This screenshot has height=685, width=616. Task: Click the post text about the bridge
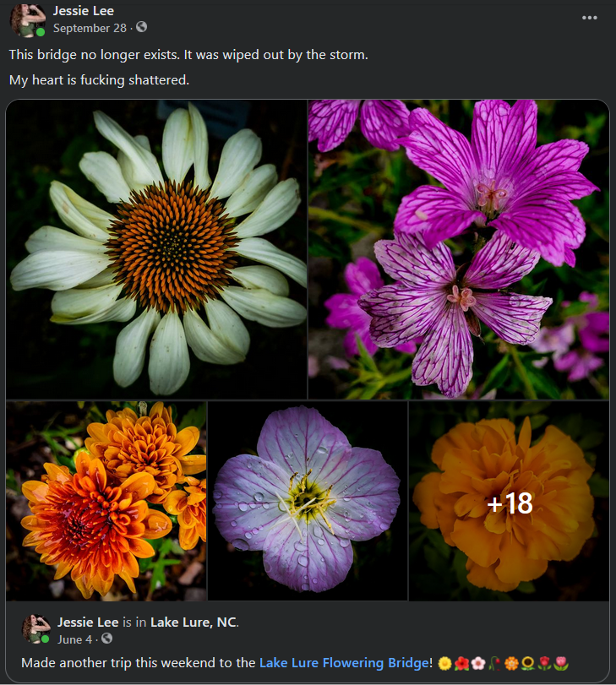pos(188,55)
